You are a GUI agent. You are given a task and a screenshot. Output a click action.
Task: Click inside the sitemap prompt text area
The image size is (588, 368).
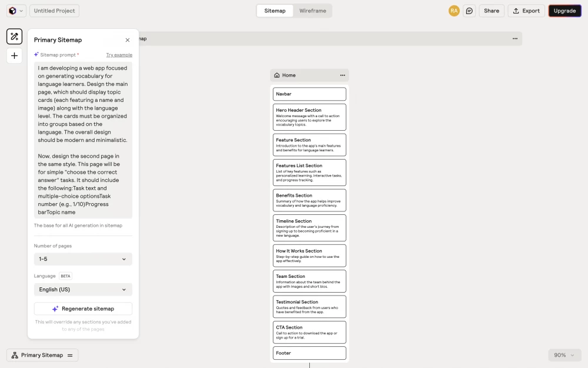pyautogui.click(x=82, y=140)
